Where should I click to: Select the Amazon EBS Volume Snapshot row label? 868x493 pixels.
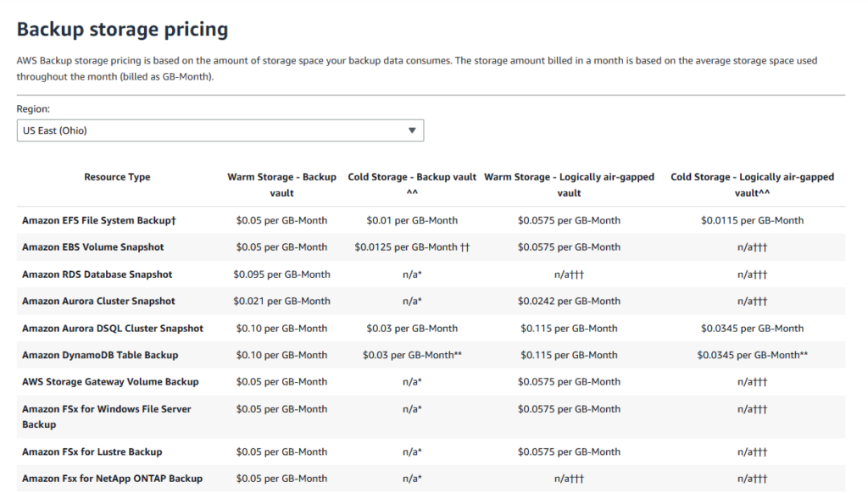coord(93,247)
